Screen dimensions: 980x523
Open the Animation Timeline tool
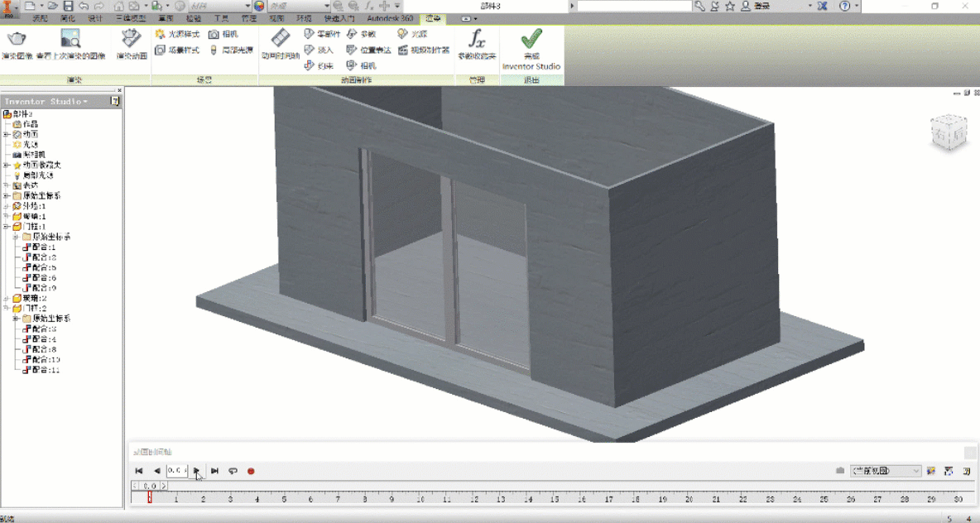(281, 38)
